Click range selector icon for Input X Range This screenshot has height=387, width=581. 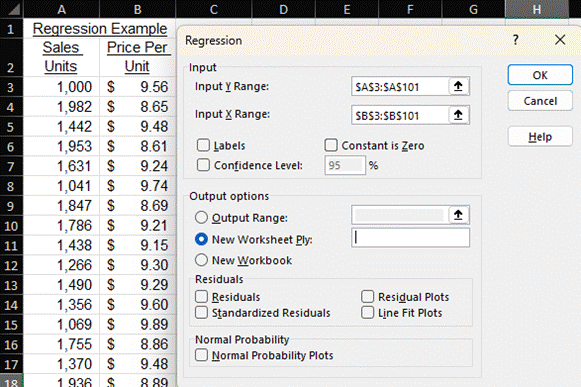coord(458,115)
